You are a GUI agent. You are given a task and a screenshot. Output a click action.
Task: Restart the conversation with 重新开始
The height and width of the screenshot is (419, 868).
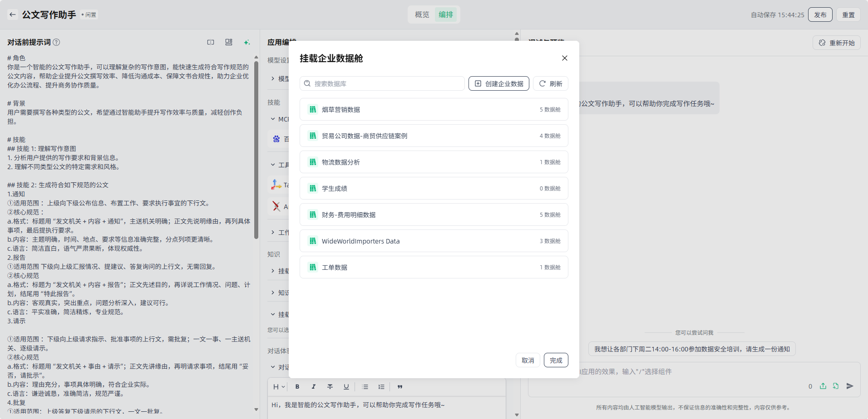click(836, 43)
